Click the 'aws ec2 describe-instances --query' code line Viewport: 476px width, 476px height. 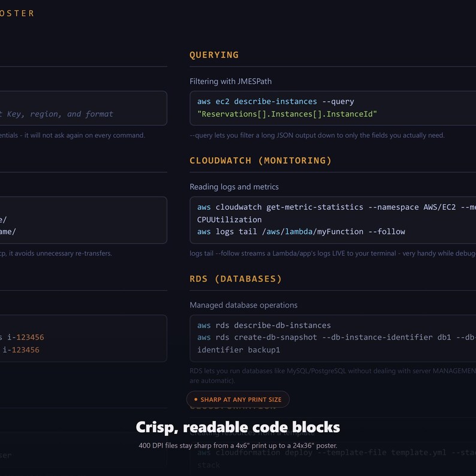pyautogui.click(x=275, y=101)
